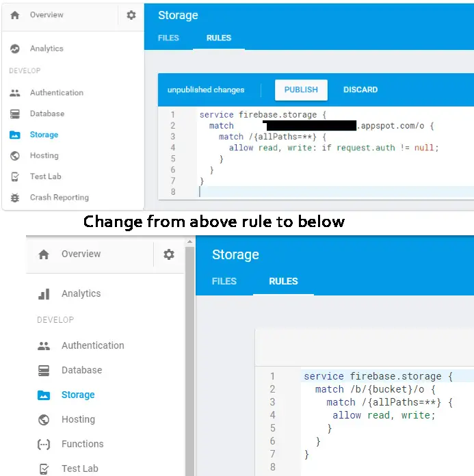Select RULES tab in top Storage panel
474x476 pixels.
[219, 38]
